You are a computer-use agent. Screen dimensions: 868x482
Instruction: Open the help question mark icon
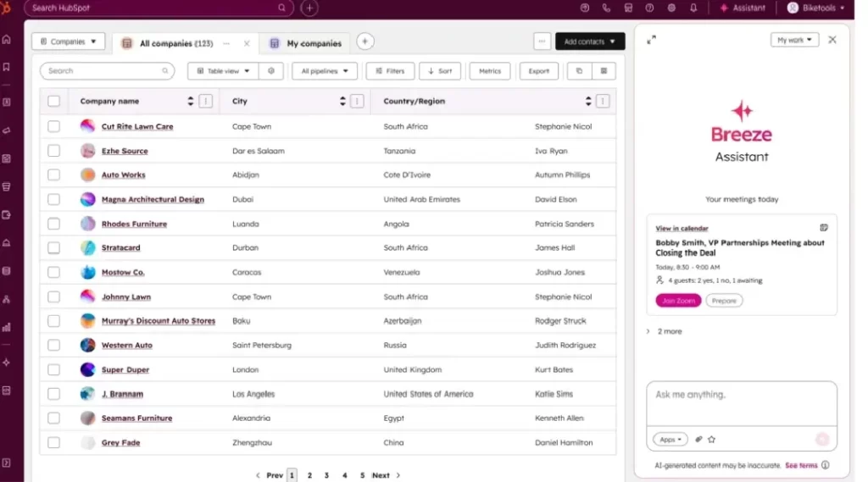649,8
